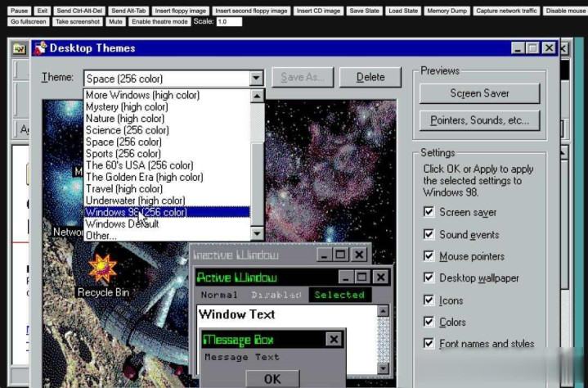
Task: Click the scroll-up arrow in theme list
Action: 257,96
